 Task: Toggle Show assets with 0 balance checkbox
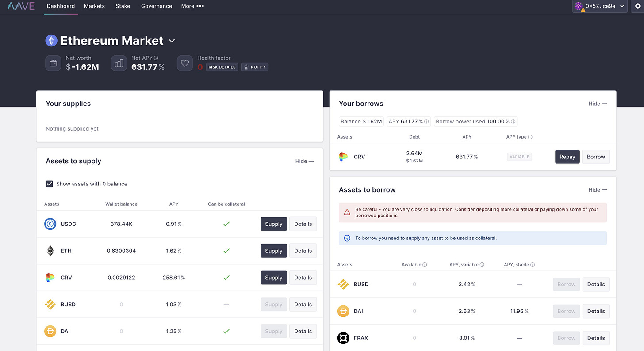[50, 184]
